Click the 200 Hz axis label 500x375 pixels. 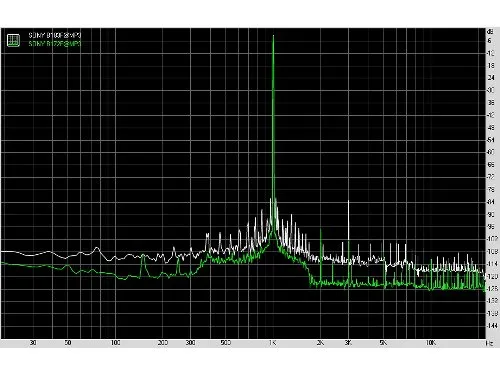163,343
